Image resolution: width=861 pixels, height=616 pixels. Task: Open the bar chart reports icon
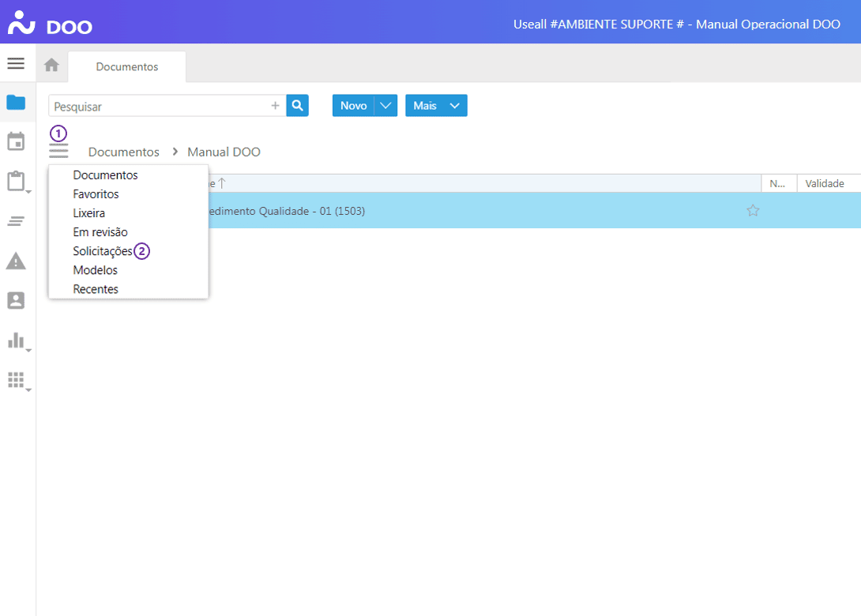pyautogui.click(x=16, y=340)
